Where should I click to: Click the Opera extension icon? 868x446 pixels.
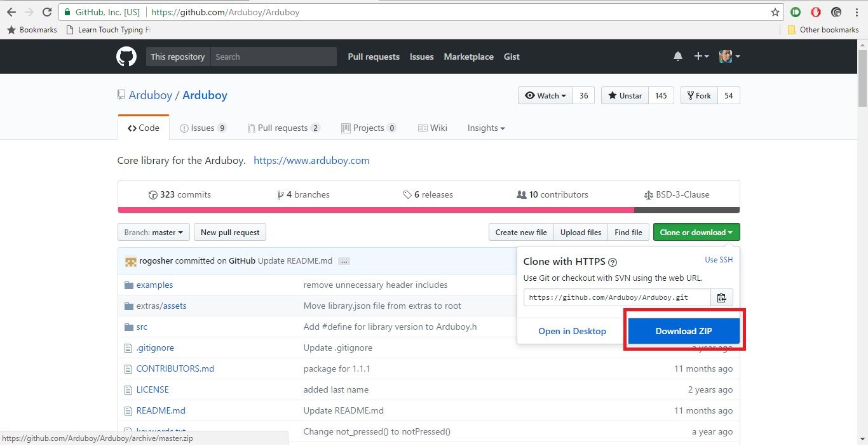(x=816, y=12)
